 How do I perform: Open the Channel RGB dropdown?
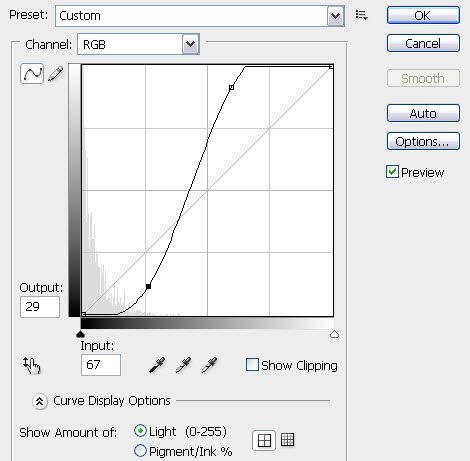point(138,44)
